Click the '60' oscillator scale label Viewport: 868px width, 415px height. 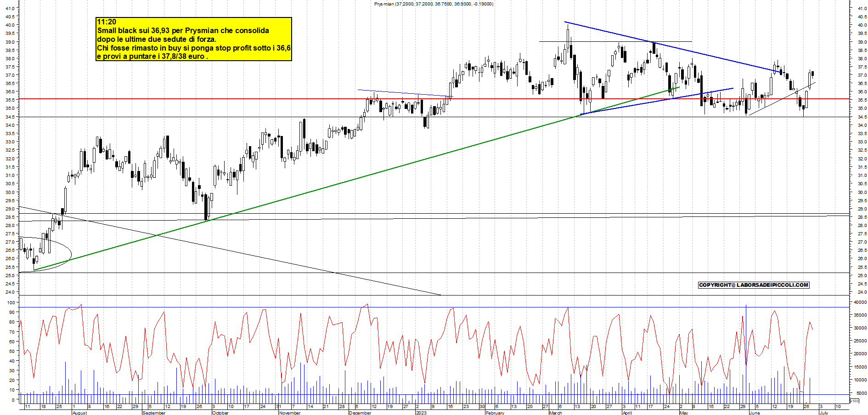[x=12, y=341]
